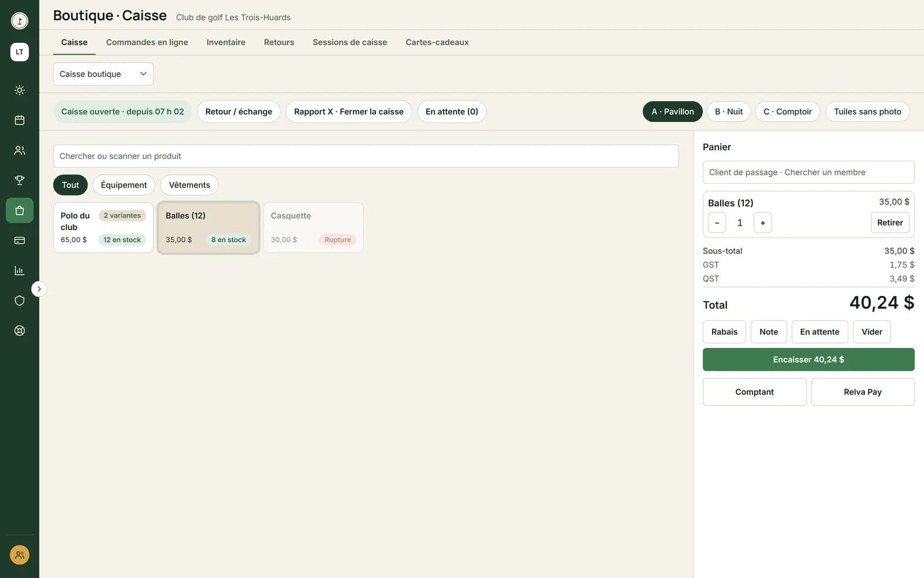Image resolution: width=924 pixels, height=578 pixels.
Task: Switch to the C · Comptoir layout
Action: [788, 112]
